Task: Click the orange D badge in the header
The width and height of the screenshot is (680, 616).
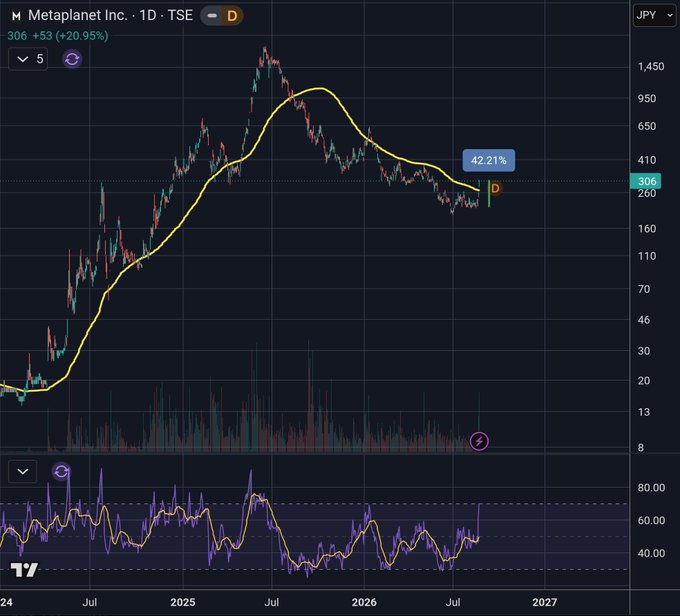Action: tap(232, 16)
